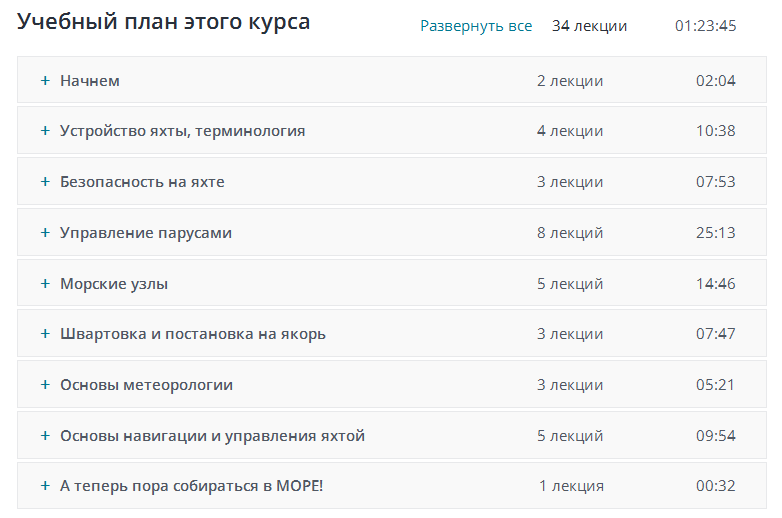Click the total duration 01:23:45
This screenshot has width=782, height=518.
click(x=706, y=26)
